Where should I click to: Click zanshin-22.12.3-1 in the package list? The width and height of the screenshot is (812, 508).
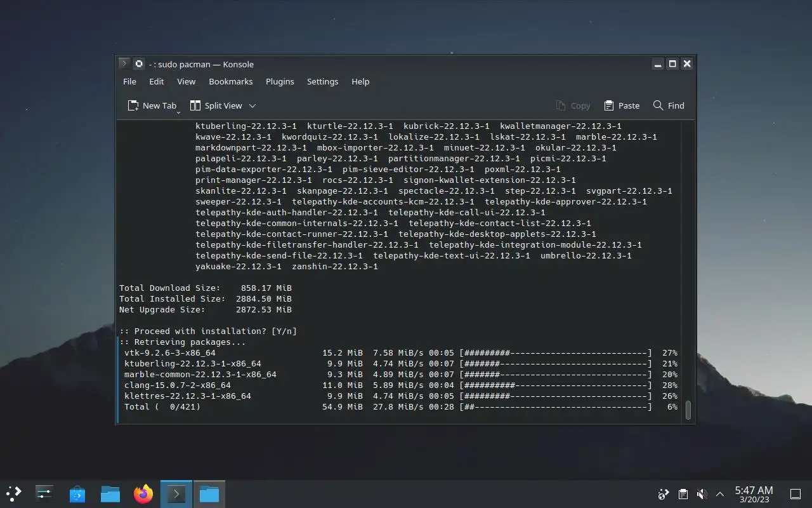click(x=335, y=266)
